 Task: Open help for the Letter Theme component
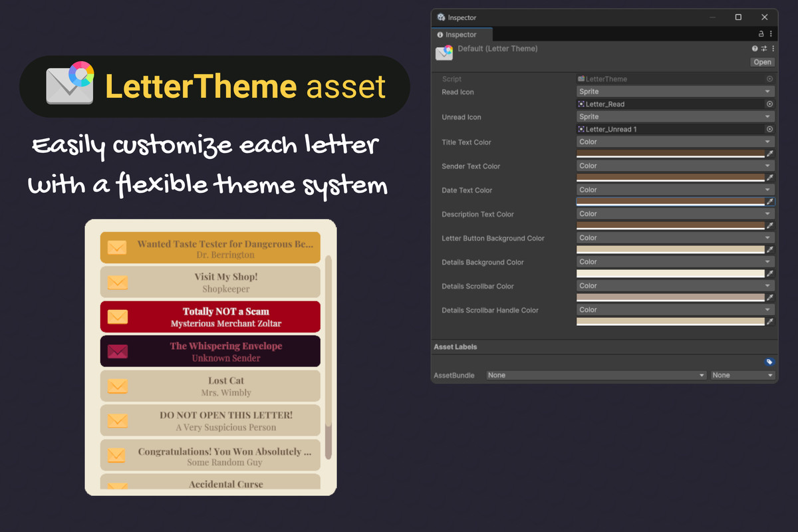point(753,48)
